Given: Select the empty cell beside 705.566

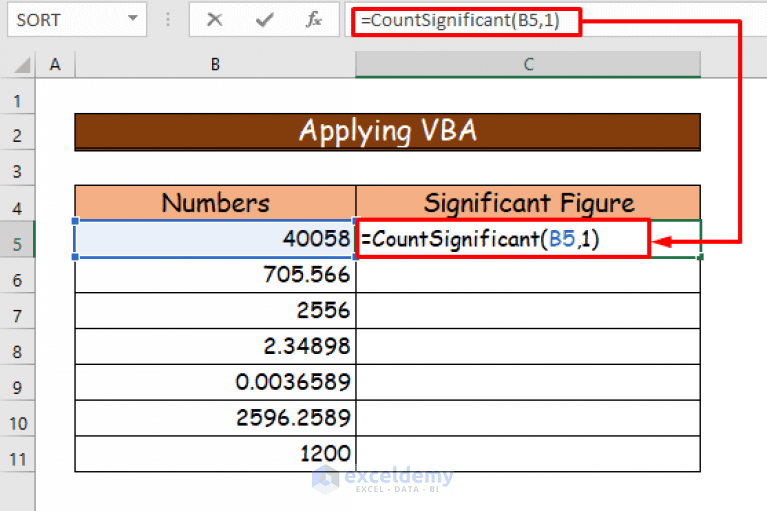Looking at the screenshot, I should (528, 275).
